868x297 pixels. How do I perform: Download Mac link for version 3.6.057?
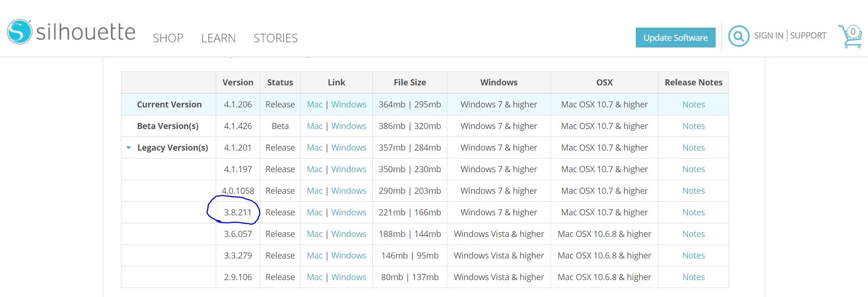(x=315, y=234)
